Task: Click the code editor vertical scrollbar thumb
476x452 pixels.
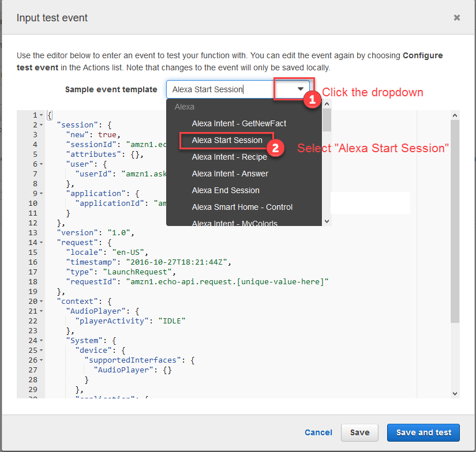Action: (455, 219)
